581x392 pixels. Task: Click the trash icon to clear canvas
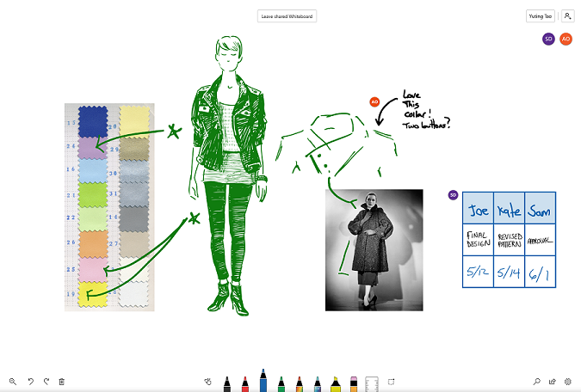[x=61, y=381]
